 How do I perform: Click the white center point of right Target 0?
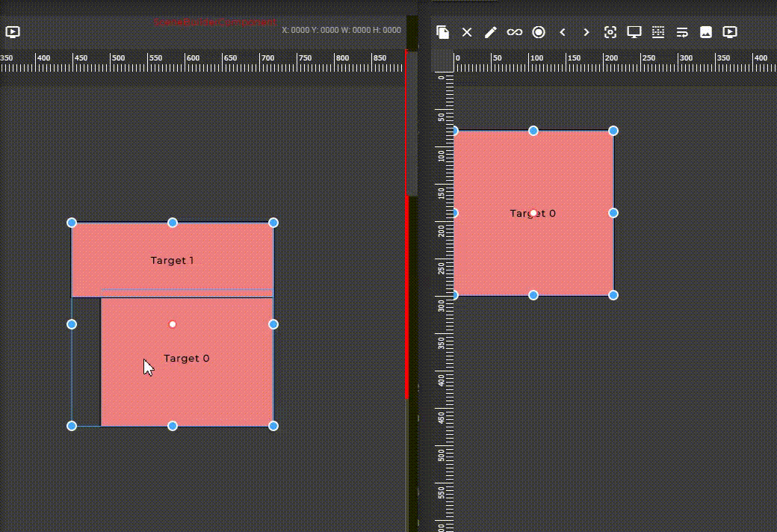pos(533,213)
